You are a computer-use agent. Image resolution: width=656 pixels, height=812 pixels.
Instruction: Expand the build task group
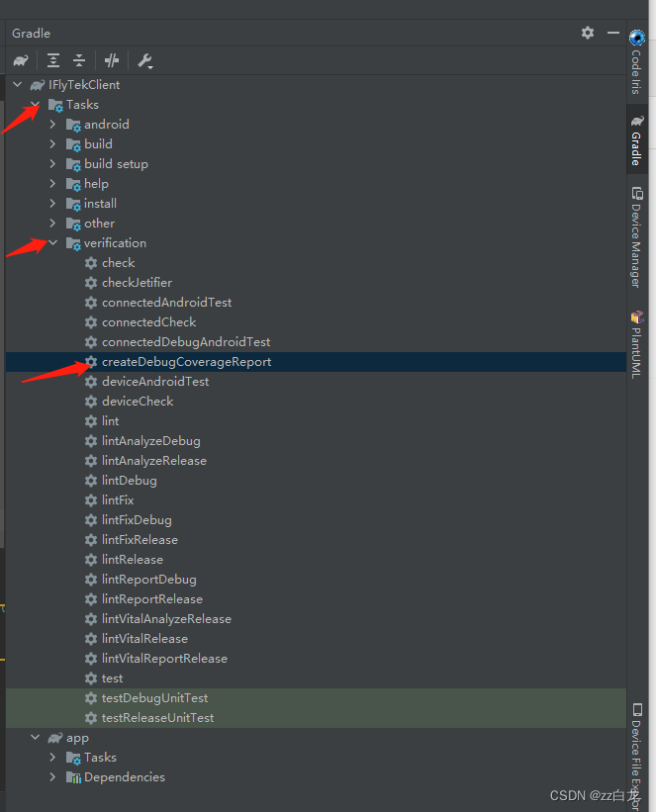click(52, 144)
